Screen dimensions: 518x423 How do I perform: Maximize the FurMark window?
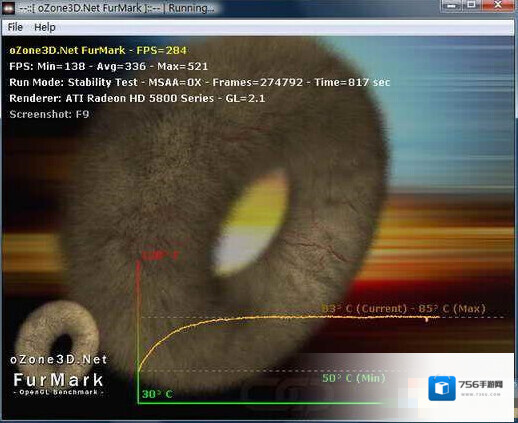[471, 5]
